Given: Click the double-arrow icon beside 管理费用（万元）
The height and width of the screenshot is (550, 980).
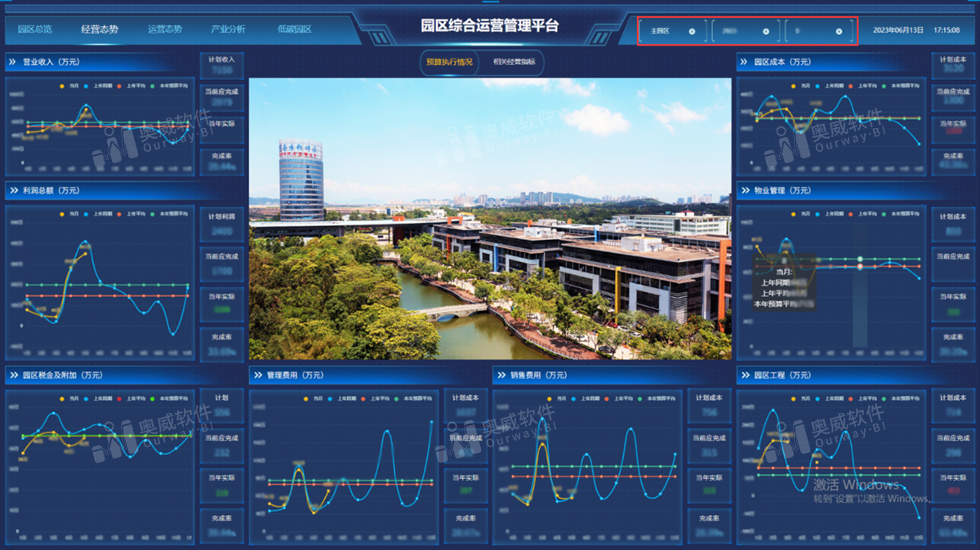Looking at the screenshot, I should click(257, 375).
